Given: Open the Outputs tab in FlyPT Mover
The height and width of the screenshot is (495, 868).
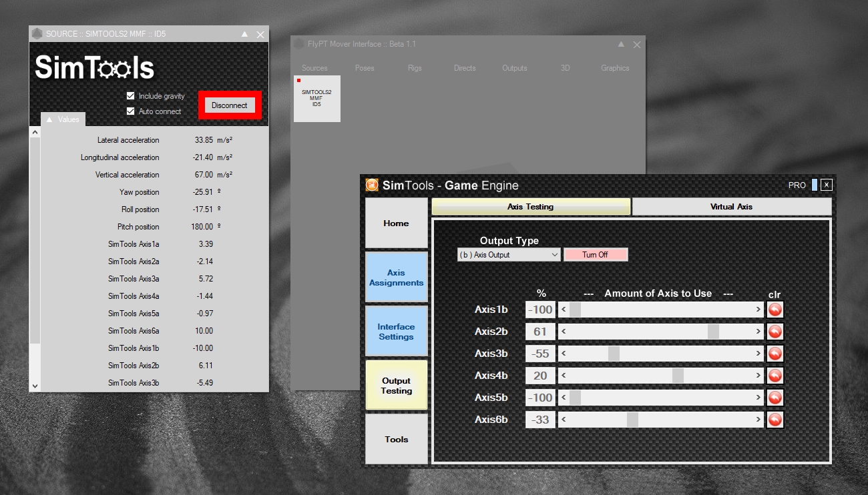Looking at the screenshot, I should point(515,68).
